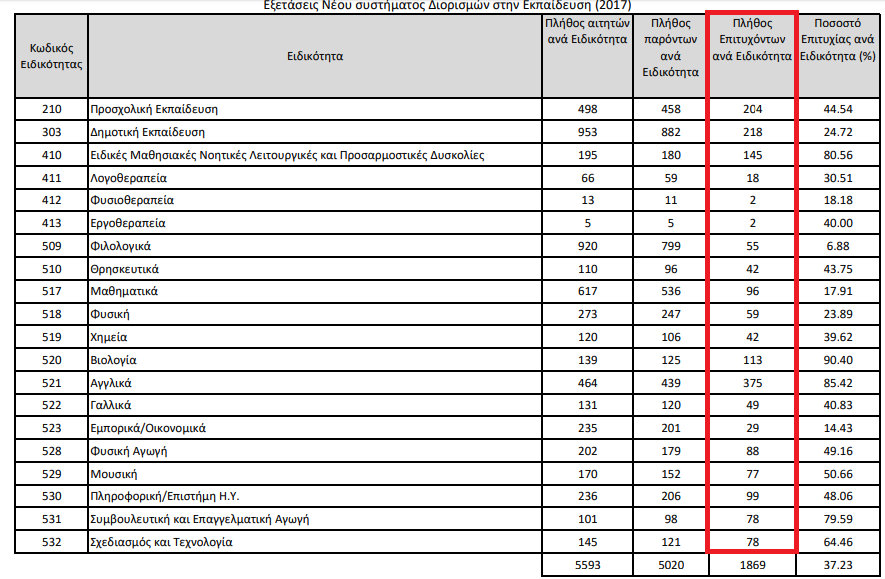885x579 pixels.
Task: Click applicants value 953 for Δημοτική Εκπαίδευση
Action: (588, 132)
